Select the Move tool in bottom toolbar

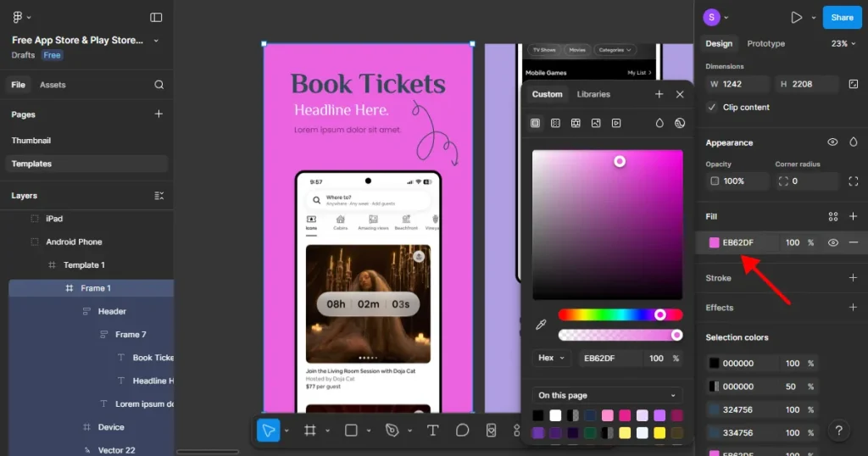(269, 430)
